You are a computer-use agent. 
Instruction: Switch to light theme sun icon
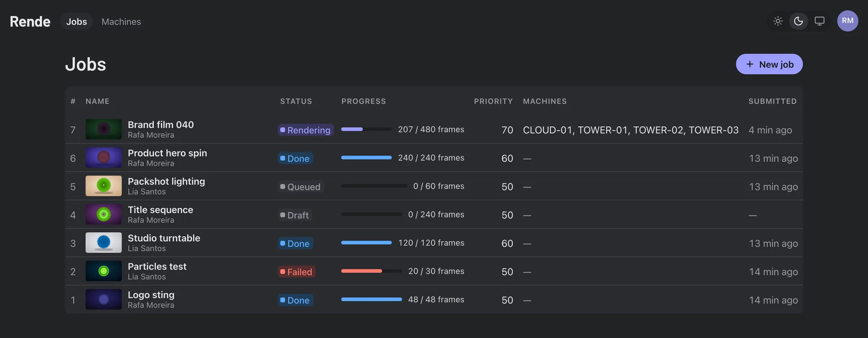778,21
